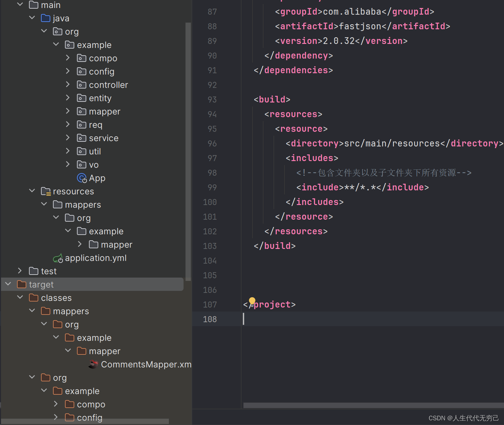Expand the controller package chevron

(x=68, y=85)
